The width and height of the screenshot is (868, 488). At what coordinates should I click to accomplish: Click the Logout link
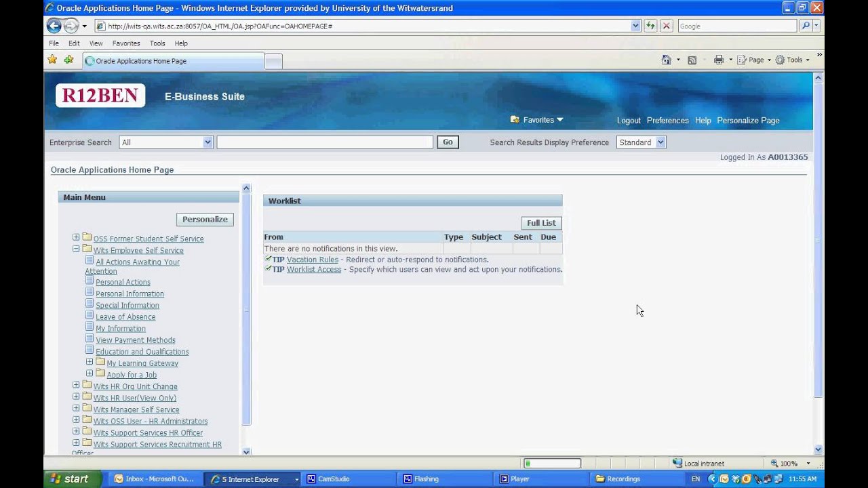629,121
